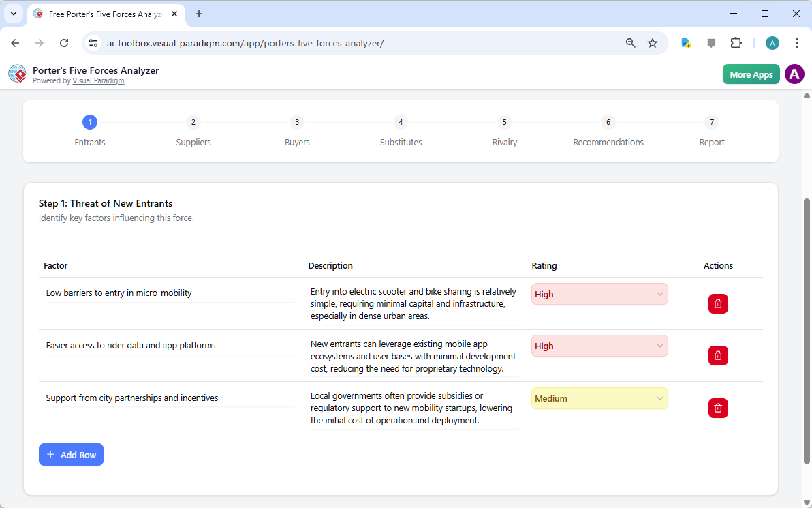Bookmark this page using the star icon
Image resolution: width=812 pixels, height=508 pixels.
(x=653, y=42)
